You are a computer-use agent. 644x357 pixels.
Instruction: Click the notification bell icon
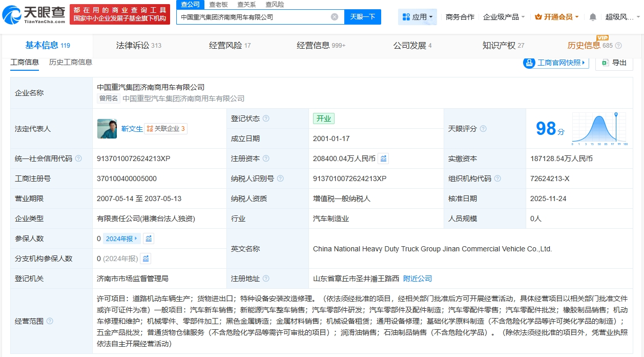(593, 17)
